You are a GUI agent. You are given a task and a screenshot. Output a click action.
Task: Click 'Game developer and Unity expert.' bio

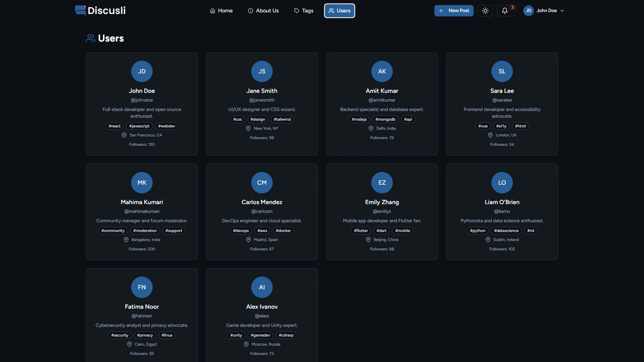click(262, 325)
